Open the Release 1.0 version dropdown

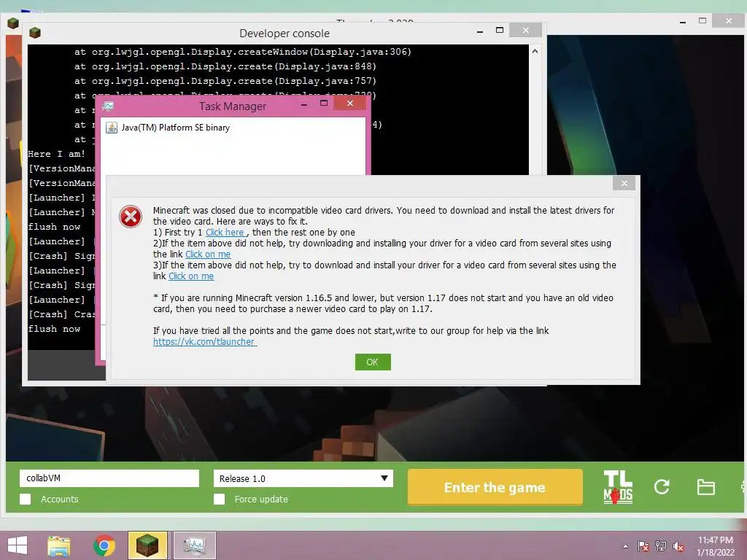tap(303, 478)
